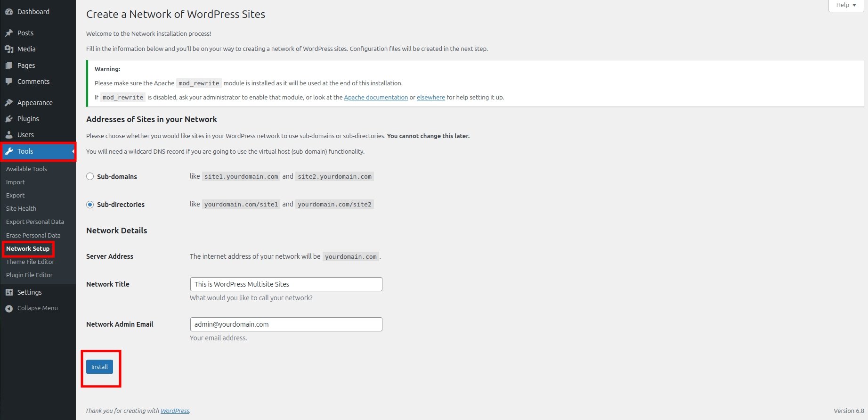This screenshot has width=868, height=420.
Task: Click the Network Admin Email label
Action: 120,324
